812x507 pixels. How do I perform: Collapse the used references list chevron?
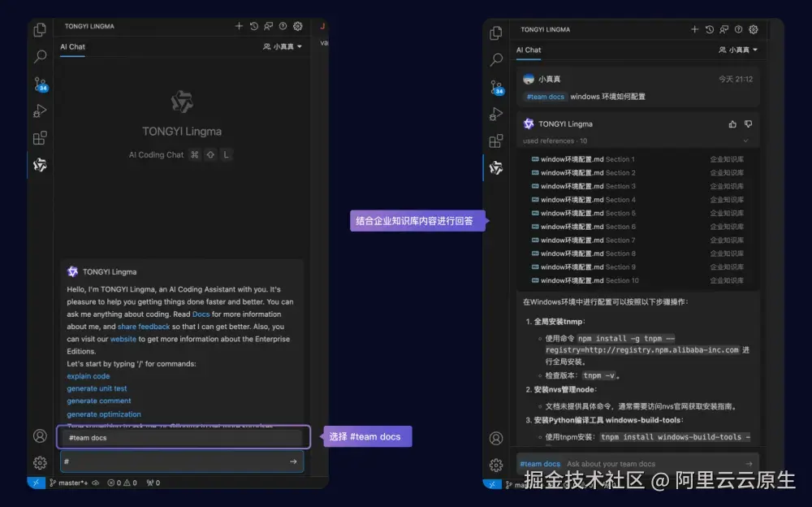coord(745,141)
